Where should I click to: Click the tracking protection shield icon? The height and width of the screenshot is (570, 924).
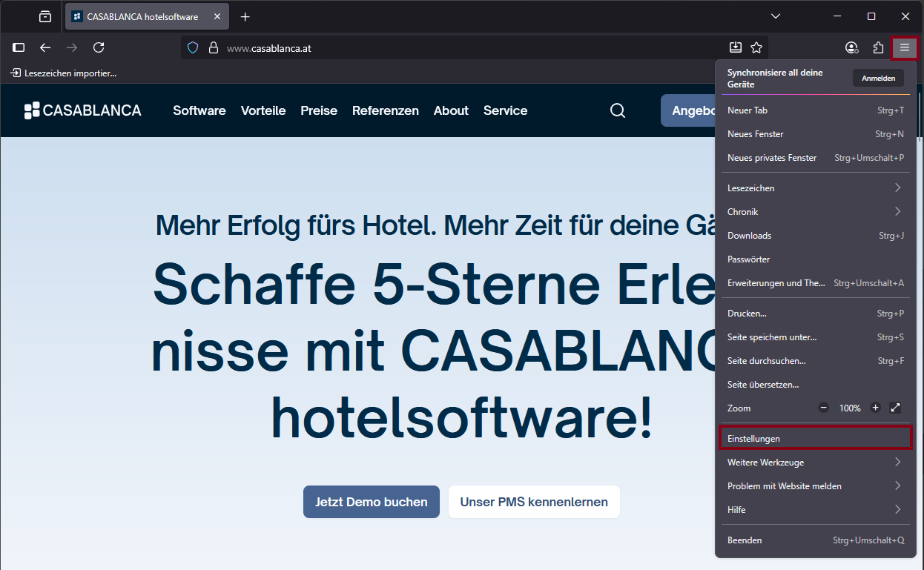pos(193,47)
